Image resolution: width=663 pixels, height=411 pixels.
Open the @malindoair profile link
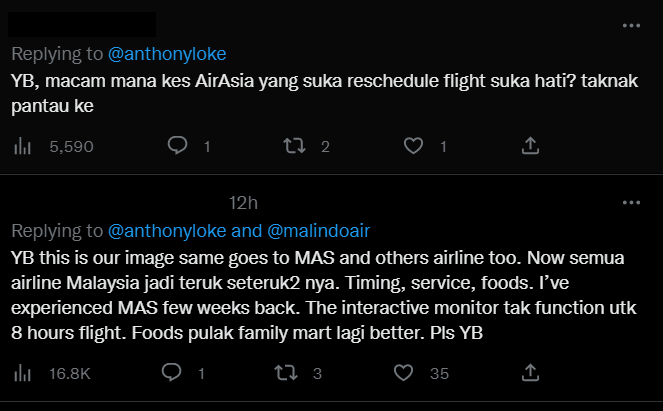point(319,231)
